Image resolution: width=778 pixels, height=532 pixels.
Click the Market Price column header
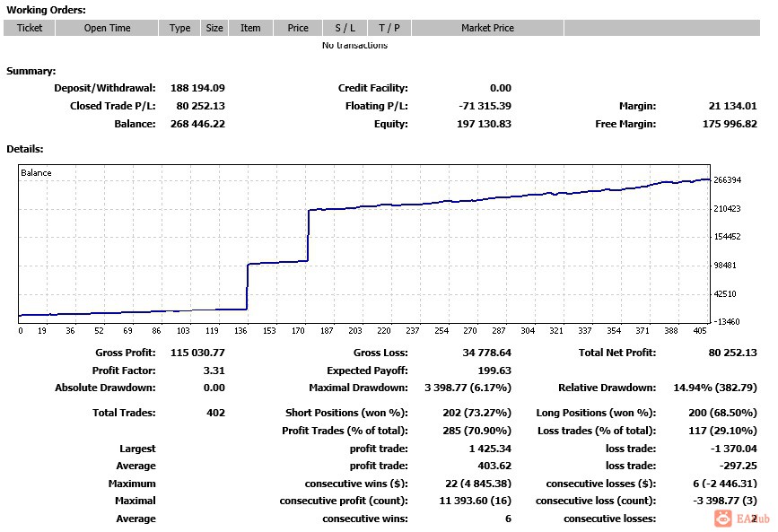point(488,28)
